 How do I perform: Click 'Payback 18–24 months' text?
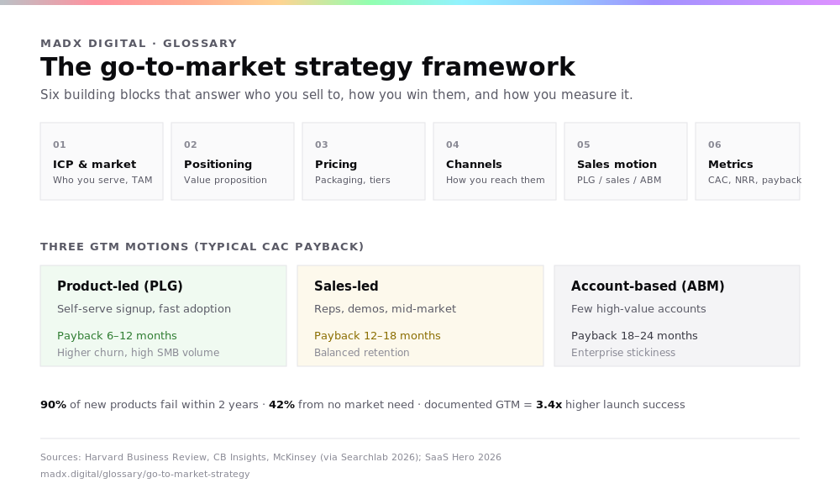tap(634, 336)
